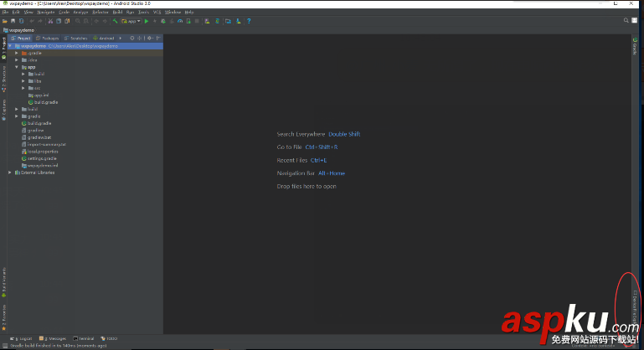Open the Project Structure toolbar icon

[x=228, y=21]
